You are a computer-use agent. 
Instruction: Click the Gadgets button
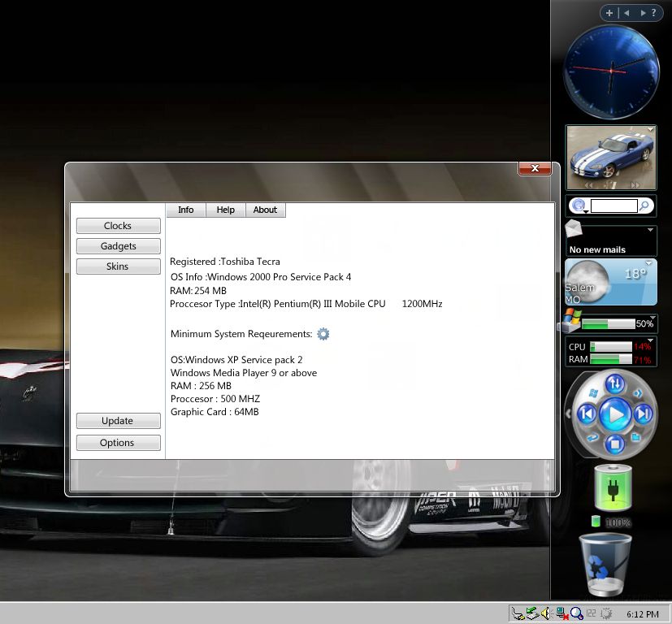tap(119, 246)
